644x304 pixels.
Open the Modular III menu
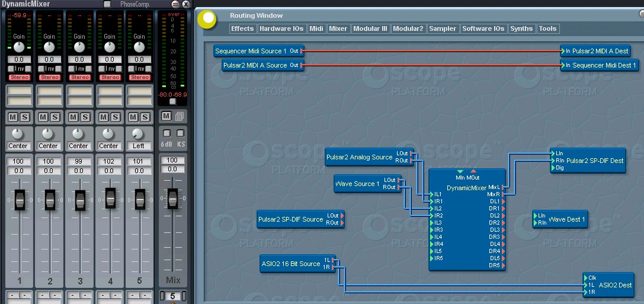click(x=370, y=29)
